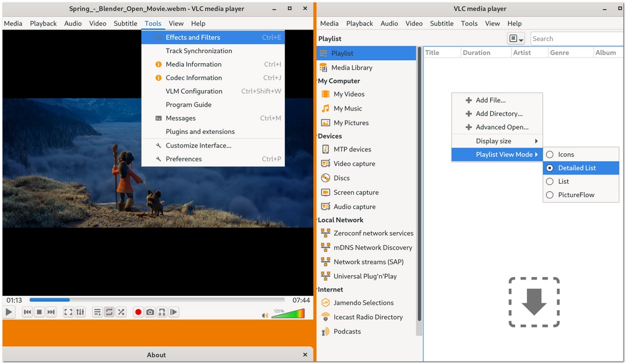The image size is (626, 364).
Task: Open Plugins and extensions entry
Action: [213, 131]
